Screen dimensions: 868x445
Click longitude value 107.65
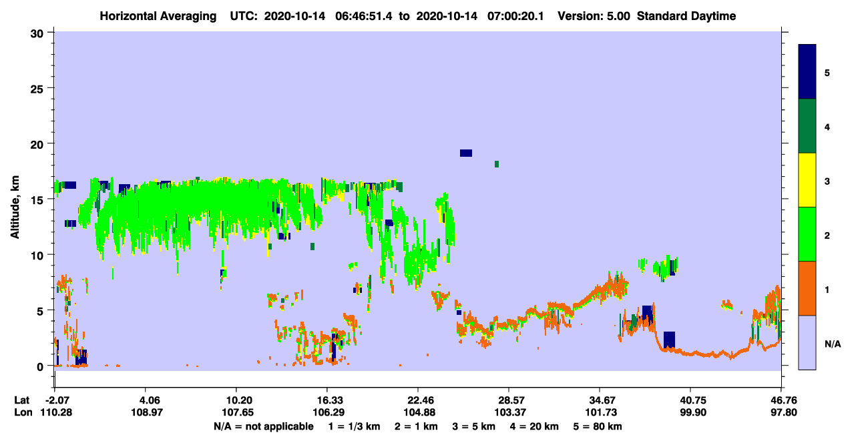coord(236,412)
